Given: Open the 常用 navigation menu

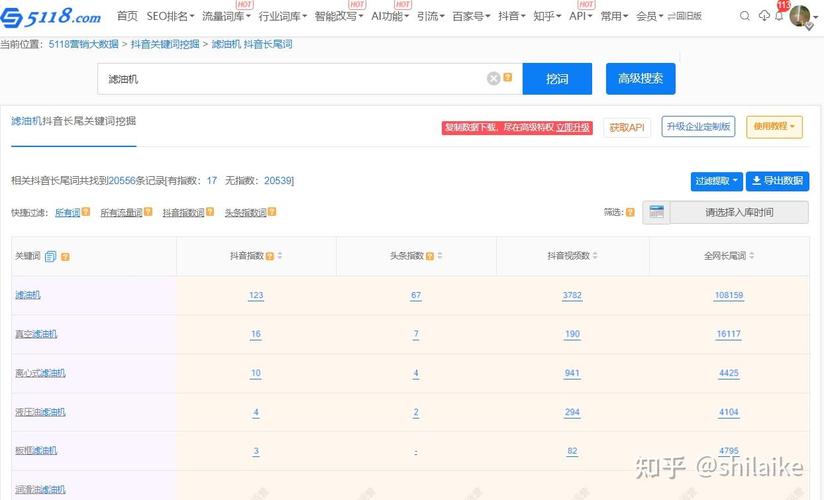Looking at the screenshot, I should [614, 16].
